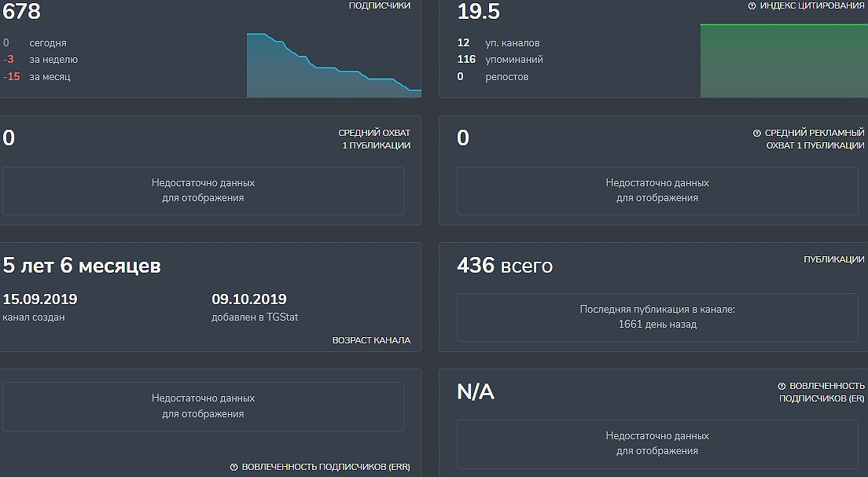This screenshot has width=868, height=477.
Task: Click the green citation index chart
Action: (x=783, y=61)
